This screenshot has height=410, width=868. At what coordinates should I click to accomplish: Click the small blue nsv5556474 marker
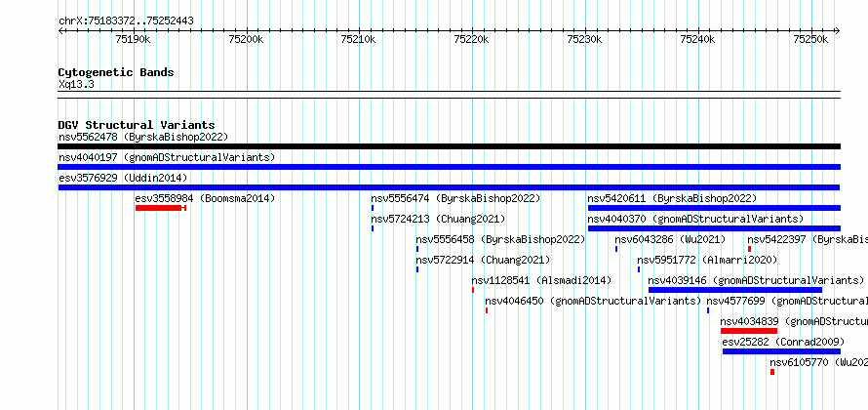[373, 208]
